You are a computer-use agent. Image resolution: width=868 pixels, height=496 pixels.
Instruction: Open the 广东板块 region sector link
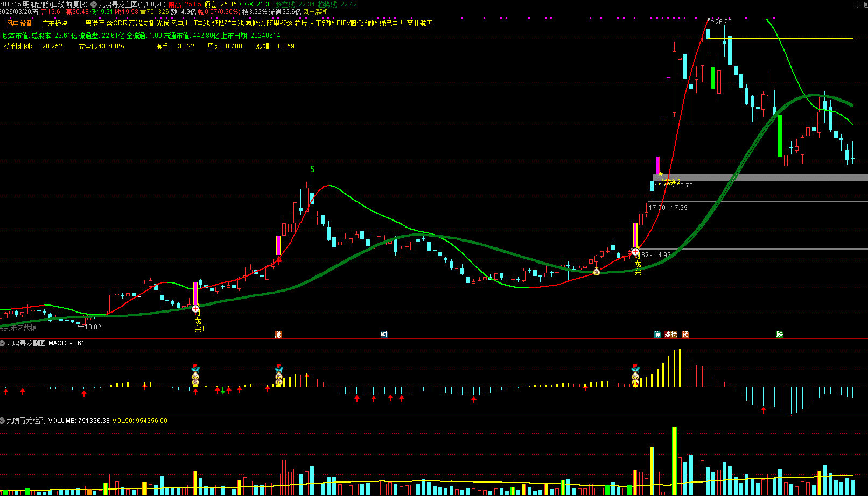[54, 24]
